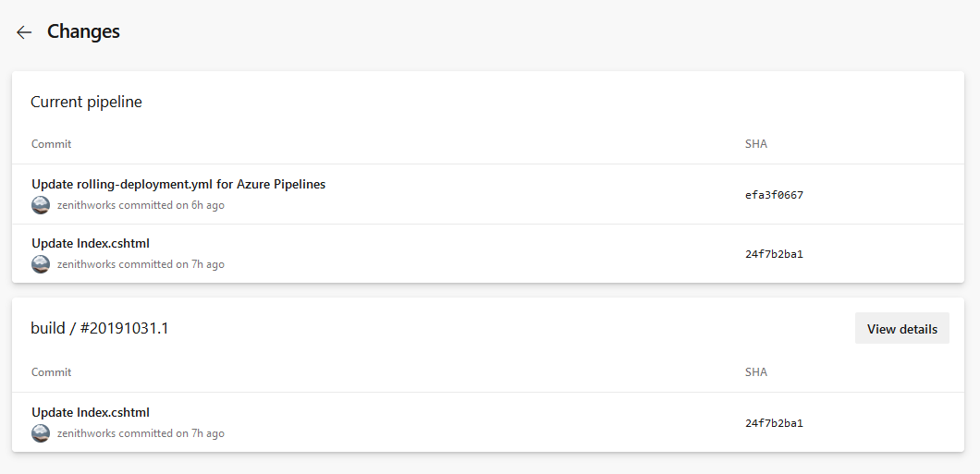Go back using the left arrow icon
The width and height of the screenshot is (980, 474).
pos(24,32)
